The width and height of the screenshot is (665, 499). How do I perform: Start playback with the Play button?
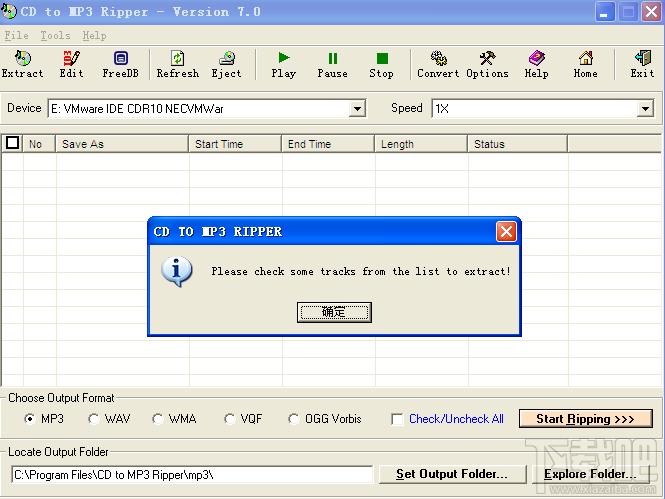[283, 64]
